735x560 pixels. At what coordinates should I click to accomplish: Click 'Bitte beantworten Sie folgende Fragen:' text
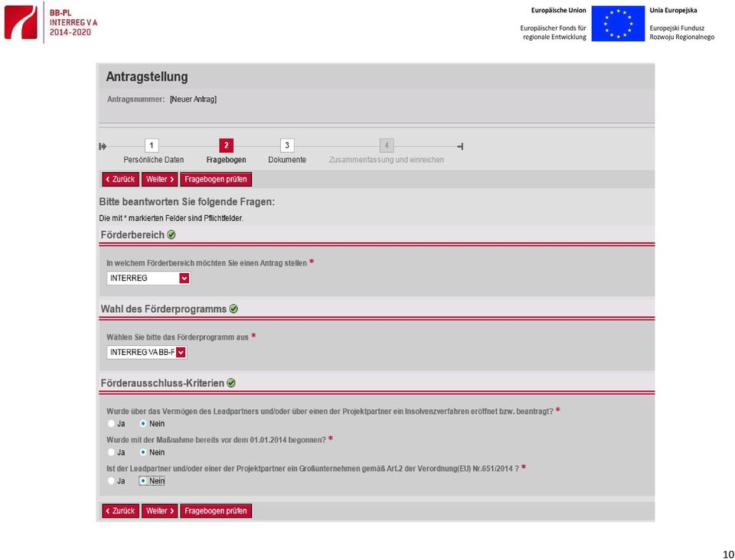pos(187,202)
